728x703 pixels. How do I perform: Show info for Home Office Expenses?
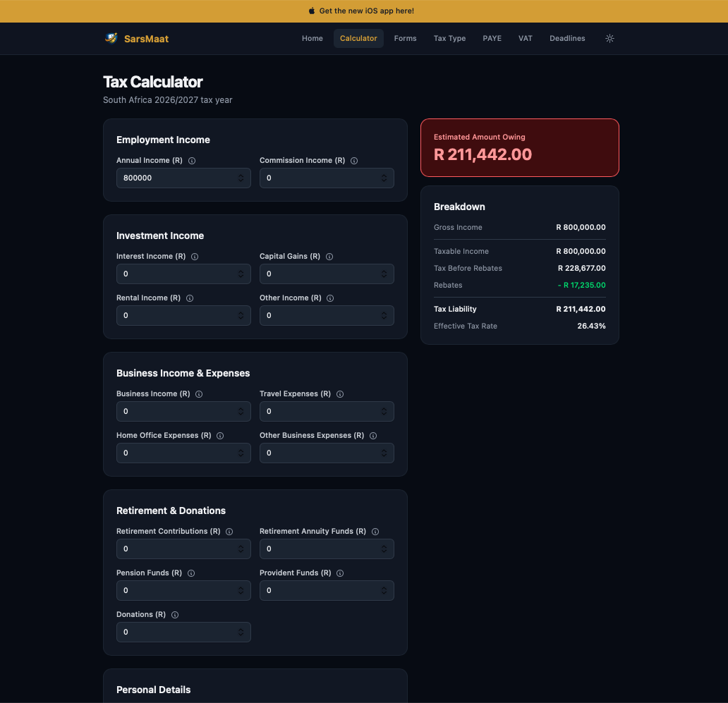coord(221,436)
